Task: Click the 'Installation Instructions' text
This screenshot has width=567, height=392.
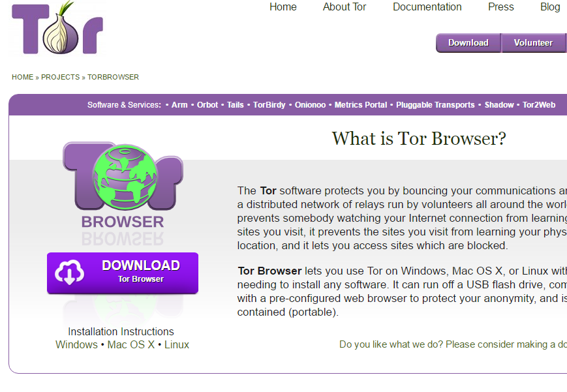Action: (121, 331)
